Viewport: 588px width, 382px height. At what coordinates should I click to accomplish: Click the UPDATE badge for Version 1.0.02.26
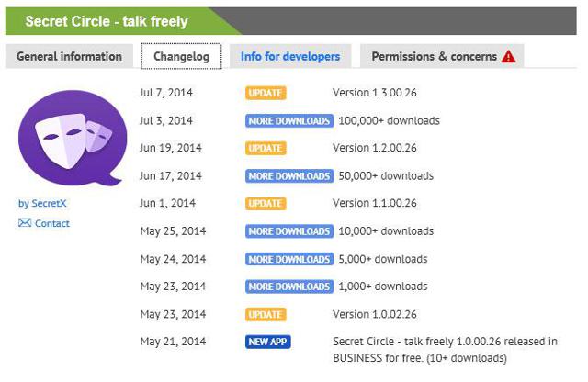click(266, 315)
